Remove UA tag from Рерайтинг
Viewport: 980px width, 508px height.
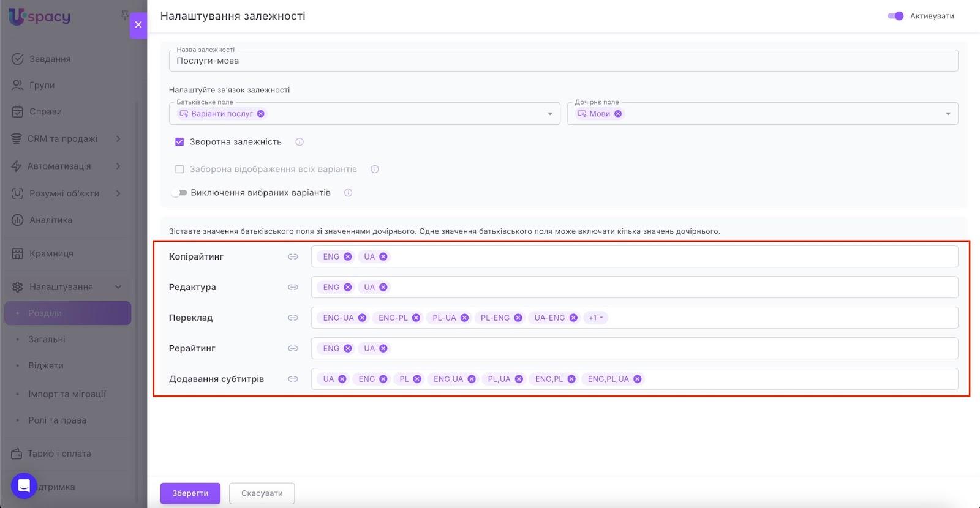(x=383, y=348)
